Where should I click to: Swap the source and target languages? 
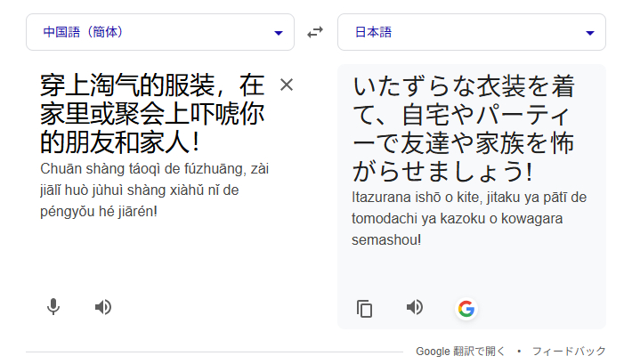[315, 32]
